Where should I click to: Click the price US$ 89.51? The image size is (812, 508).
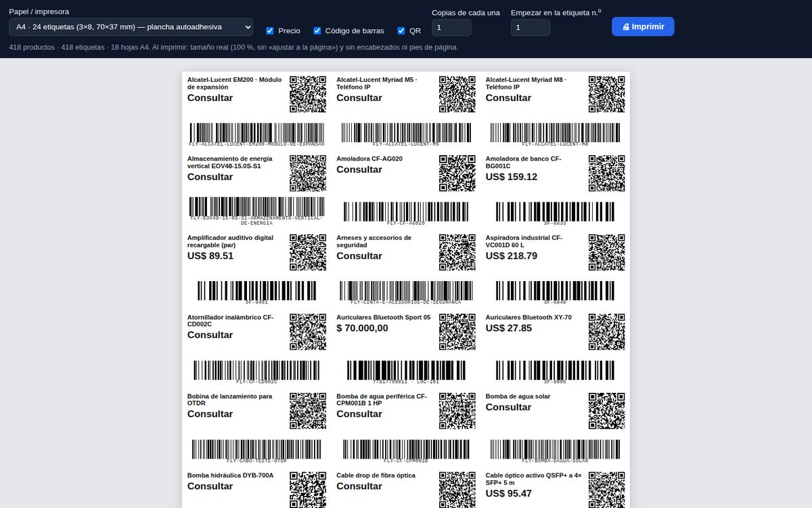click(x=210, y=256)
